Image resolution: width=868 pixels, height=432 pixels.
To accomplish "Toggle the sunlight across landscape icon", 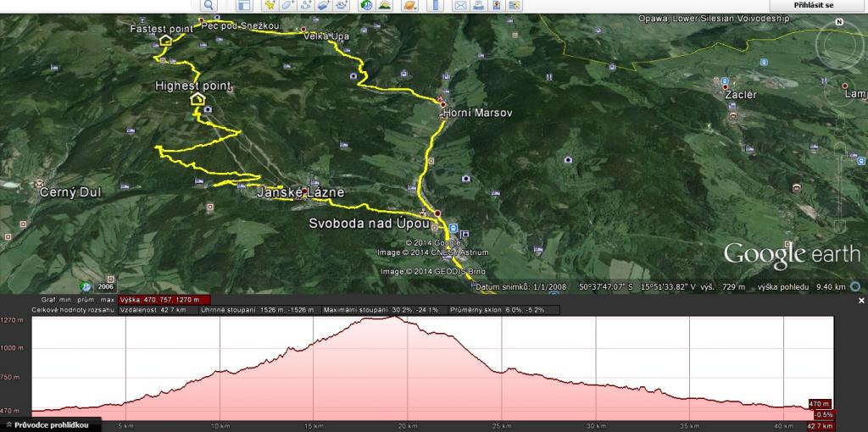I will (x=386, y=5).
